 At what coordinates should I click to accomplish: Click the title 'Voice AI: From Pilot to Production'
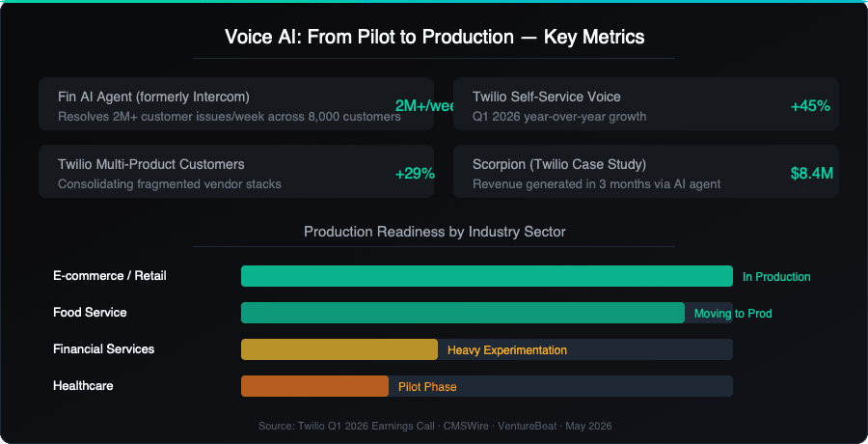coord(435,37)
